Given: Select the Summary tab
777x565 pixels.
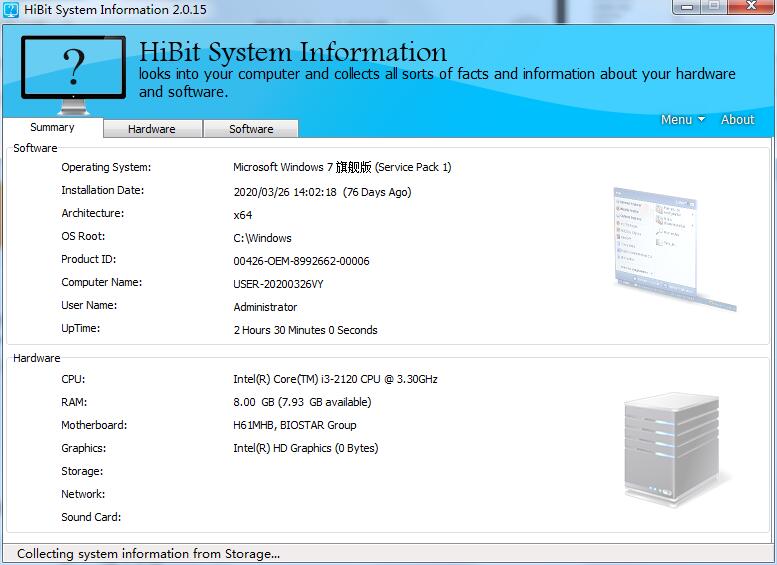Looking at the screenshot, I should tap(52, 128).
